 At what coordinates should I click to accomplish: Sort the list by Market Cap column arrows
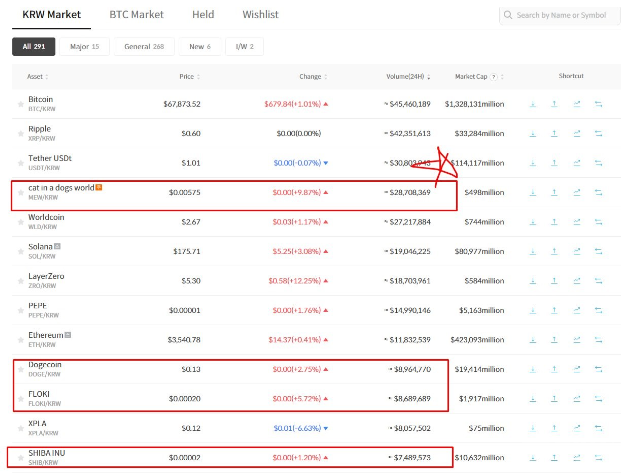(x=502, y=77)
